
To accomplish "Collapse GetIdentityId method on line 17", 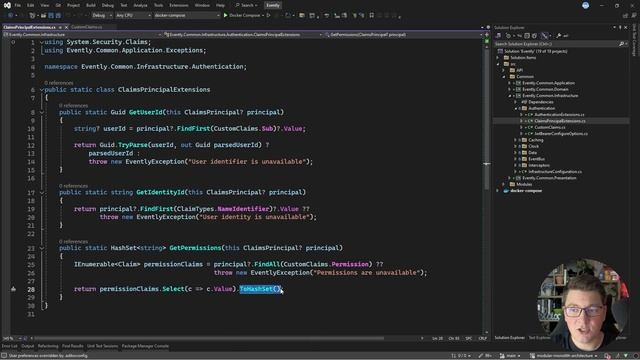I will 42,193.
